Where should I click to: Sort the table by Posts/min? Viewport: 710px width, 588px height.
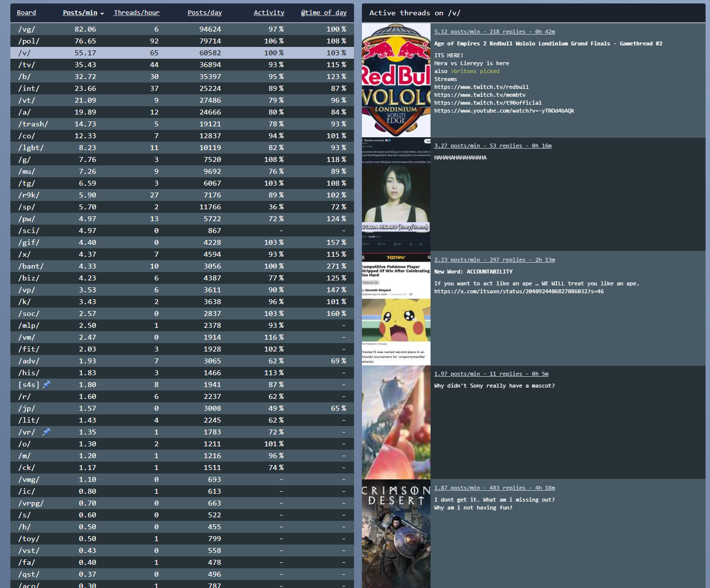coord(83,13)
